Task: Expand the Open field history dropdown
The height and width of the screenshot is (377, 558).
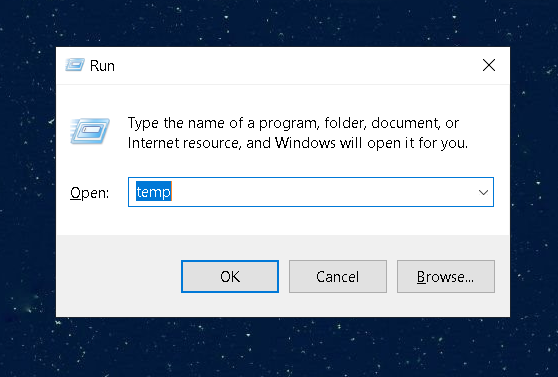Action: tap(483, 192)
